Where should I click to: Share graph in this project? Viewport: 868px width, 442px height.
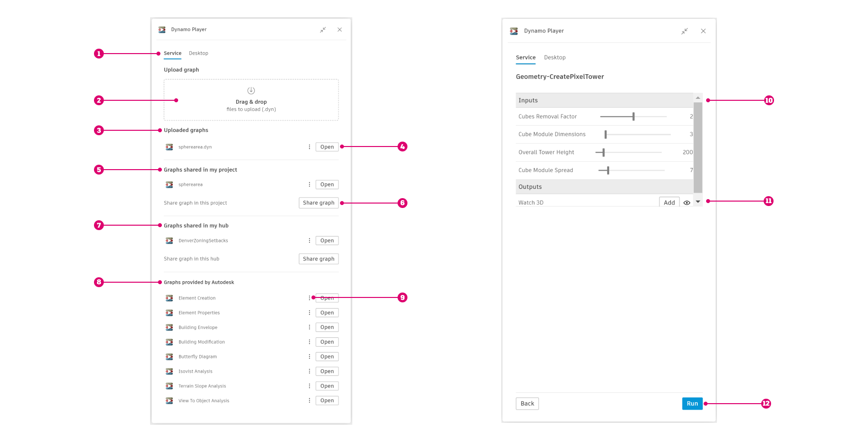(x=319, y=203)
